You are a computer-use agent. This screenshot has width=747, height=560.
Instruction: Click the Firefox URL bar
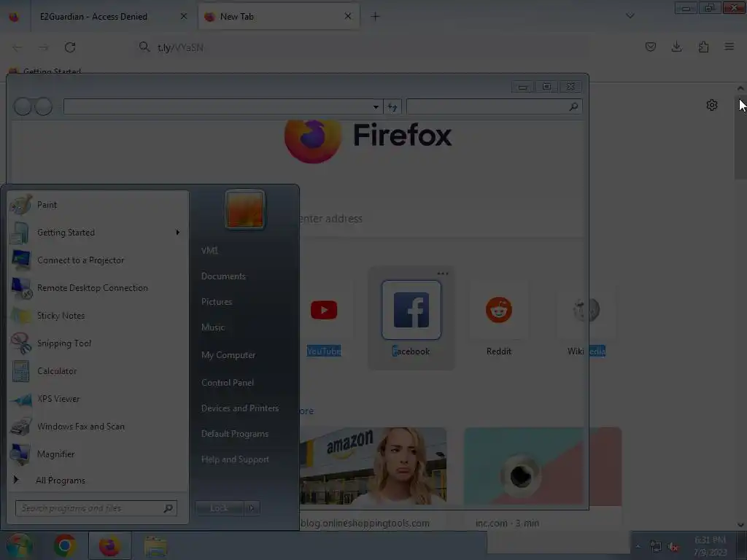click(362, 47)
